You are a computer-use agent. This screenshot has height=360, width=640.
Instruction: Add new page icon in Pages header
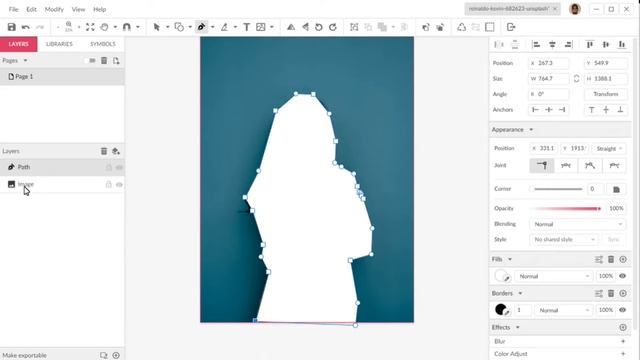pyautogui.click(x=116, y=60)
